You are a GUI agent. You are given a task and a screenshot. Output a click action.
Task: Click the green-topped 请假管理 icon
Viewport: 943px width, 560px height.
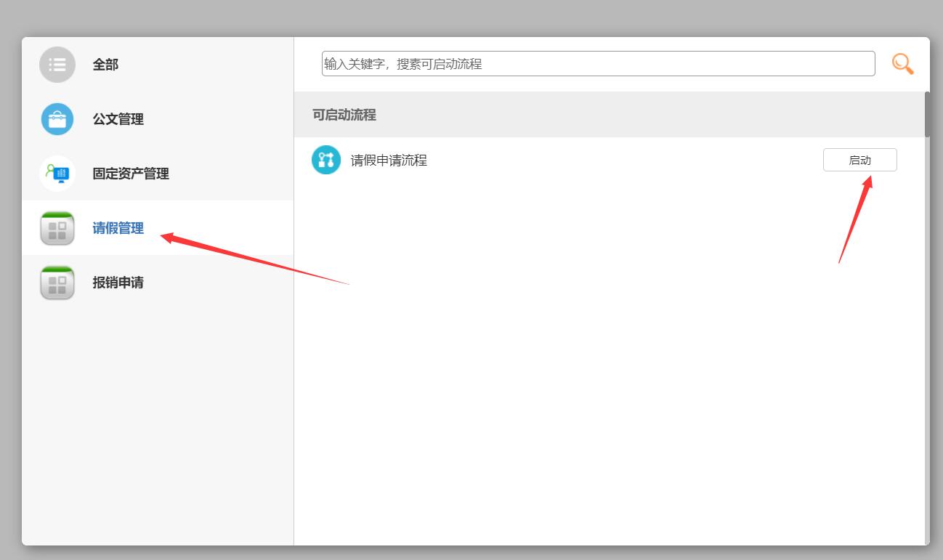[x=57, y=228]
